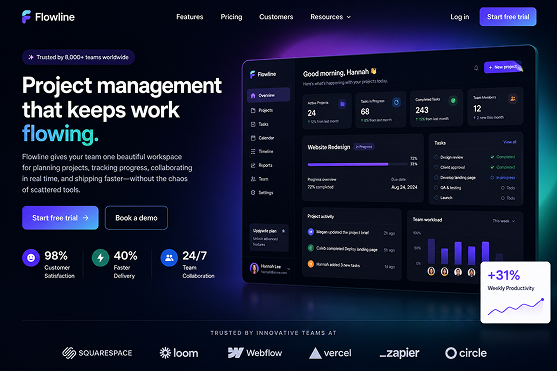Click View all link in Tasks panel
The height and width of the screenshot is (371, 557).
click(x=509, y=142)
